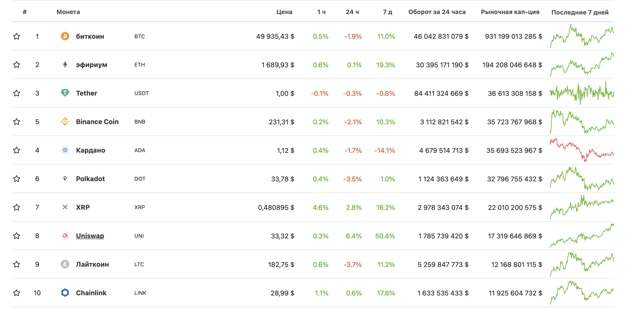Viewport: 644px width, 309px height.
Task: Open the Кардано coin page
Action: coord(90,151)
